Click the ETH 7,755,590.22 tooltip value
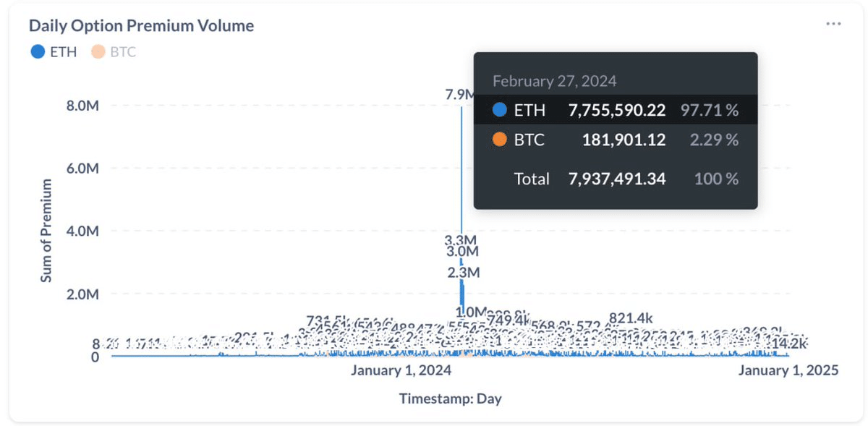 617,111
